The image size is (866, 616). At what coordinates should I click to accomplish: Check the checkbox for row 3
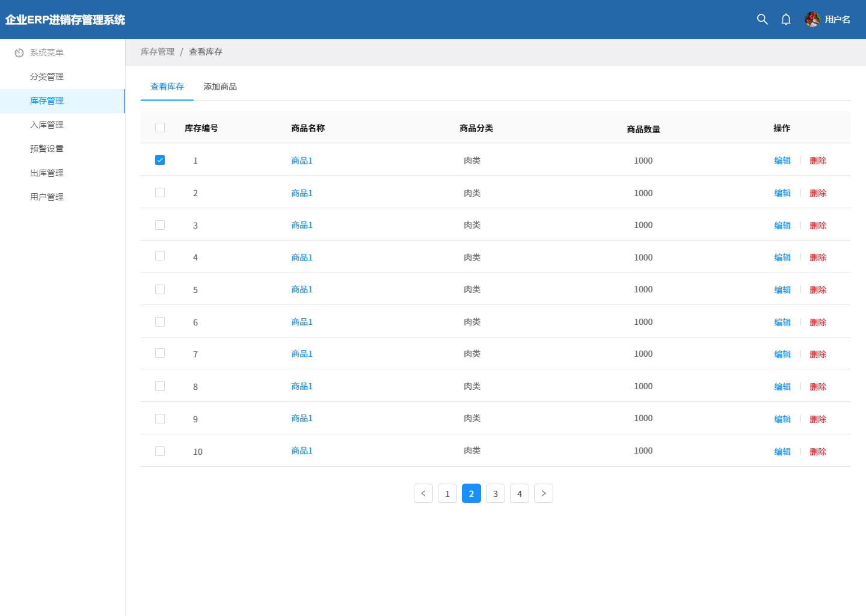pyautogui.click(x=160, y=225)
